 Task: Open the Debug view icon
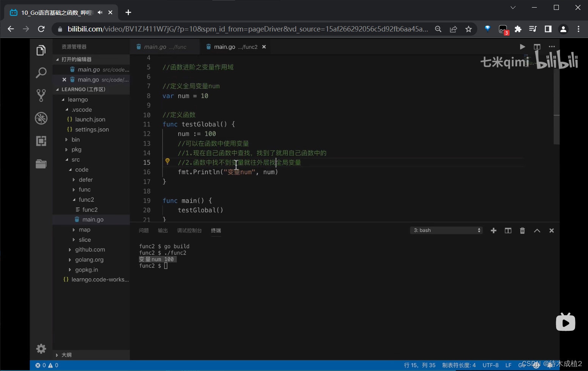pyautogui.click(x=41, y=118)
